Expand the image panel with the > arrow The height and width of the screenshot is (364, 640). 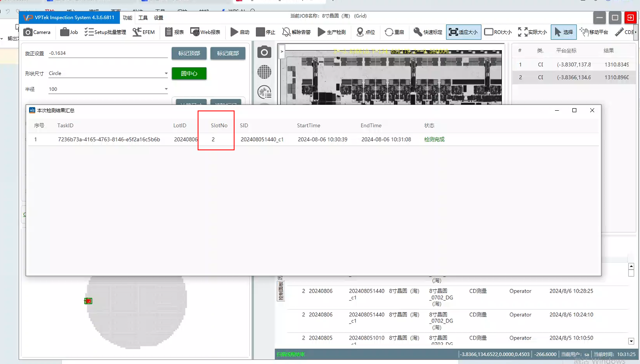(282, 51)
